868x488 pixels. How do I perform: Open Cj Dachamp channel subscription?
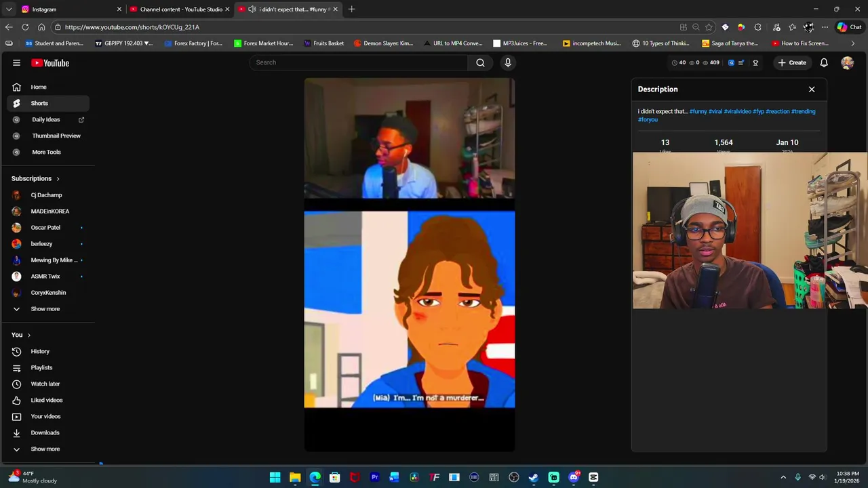pos(47,195)
